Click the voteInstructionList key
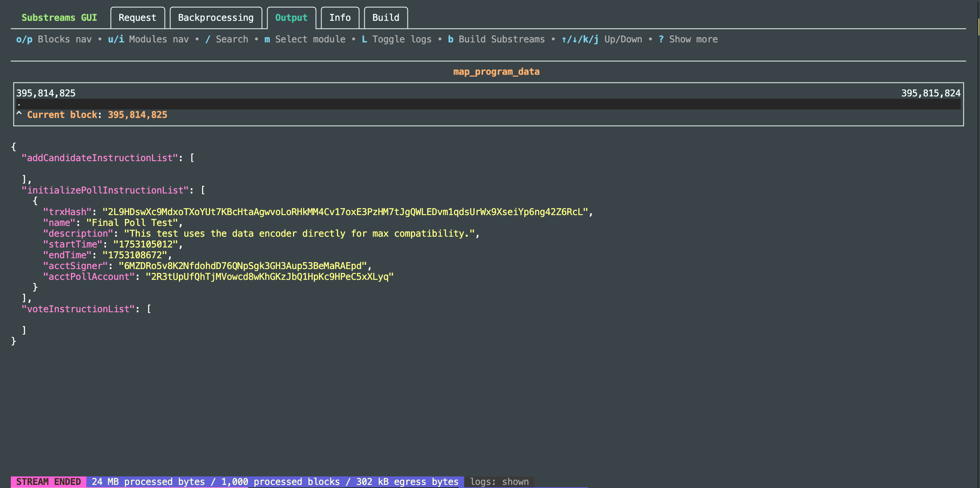The image size is (980, 488). tap(78, 309)
